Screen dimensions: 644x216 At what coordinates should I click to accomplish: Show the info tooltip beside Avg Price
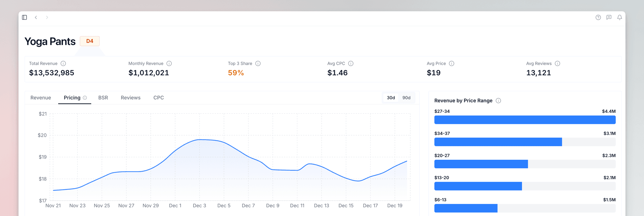[x=452, y=64]
